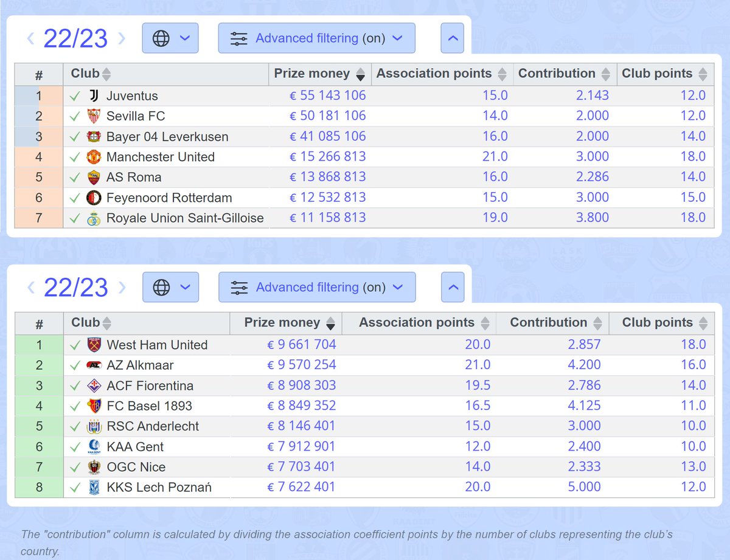Toggle the checkmark beside KAA Gent
730x560 pixels.
coord(75,447)
